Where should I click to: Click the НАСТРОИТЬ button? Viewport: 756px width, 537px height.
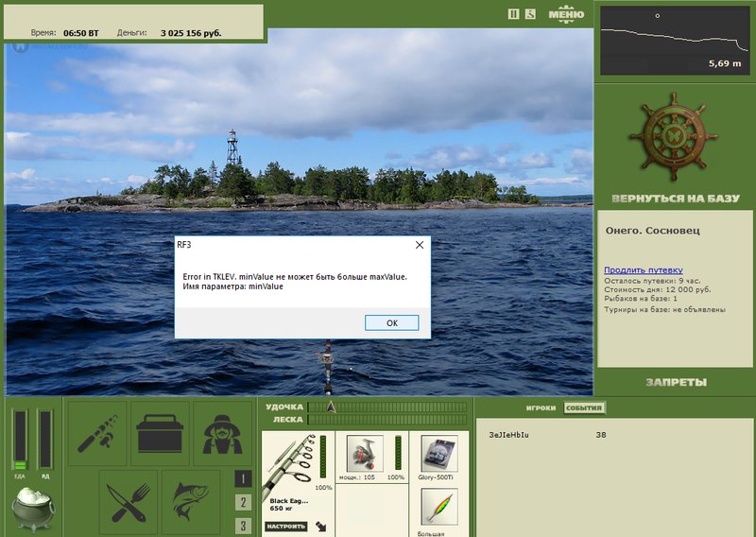[285, 527]
